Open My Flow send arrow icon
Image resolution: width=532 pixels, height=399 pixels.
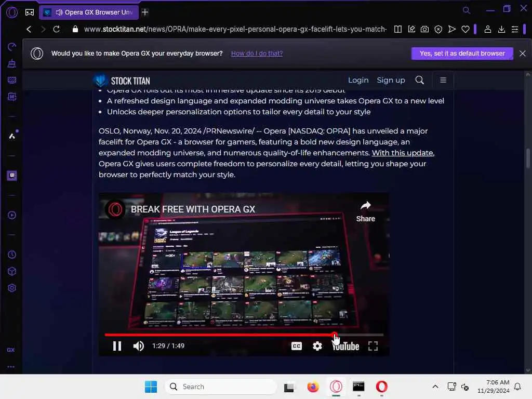(x=451, y=29)
